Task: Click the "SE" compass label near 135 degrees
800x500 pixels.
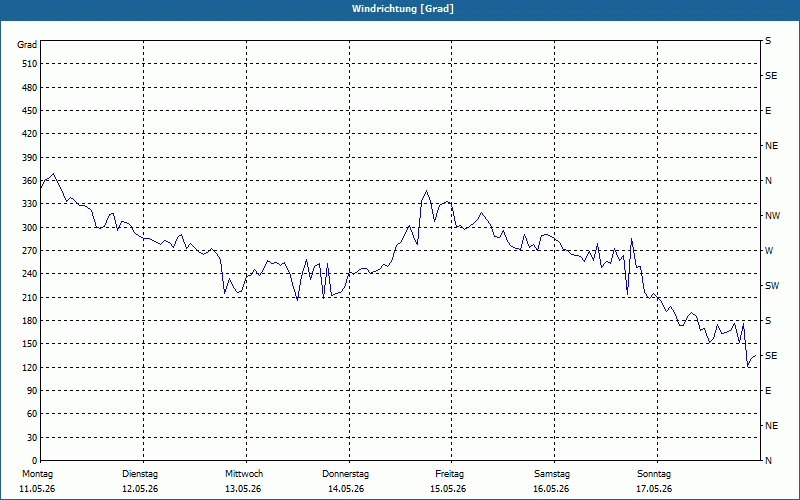Action: (x=771, y=356)
